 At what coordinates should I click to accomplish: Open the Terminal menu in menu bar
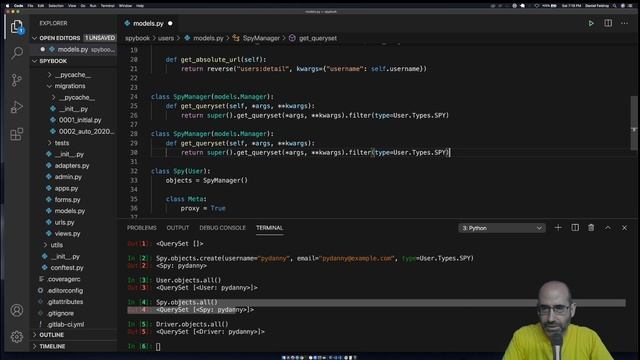108,6
